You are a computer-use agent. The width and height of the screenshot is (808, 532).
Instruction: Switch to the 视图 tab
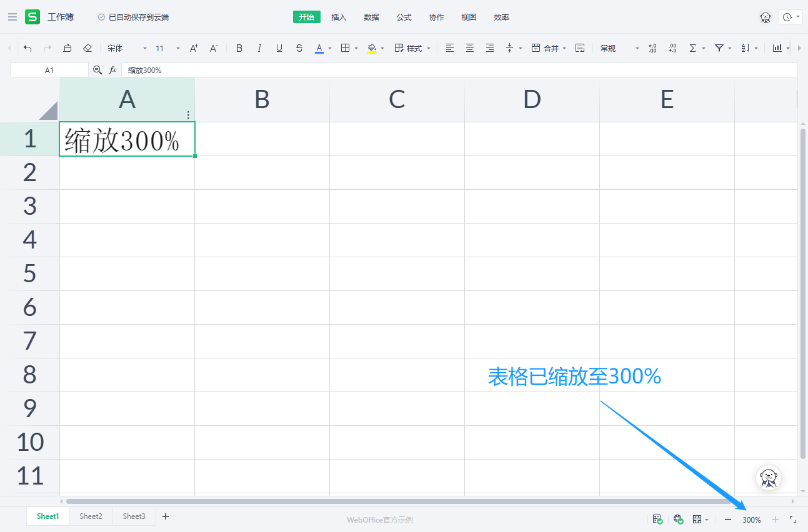coord(469,17)
